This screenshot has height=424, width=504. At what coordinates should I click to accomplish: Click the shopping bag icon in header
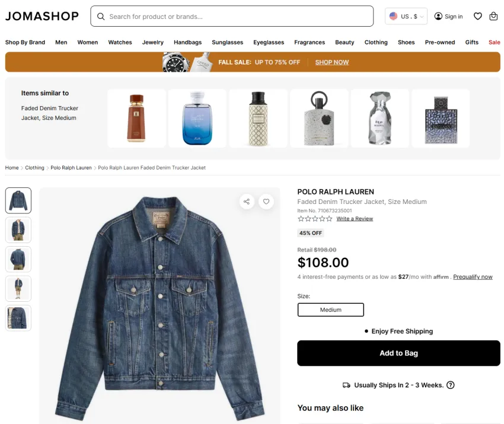(493, 16)
